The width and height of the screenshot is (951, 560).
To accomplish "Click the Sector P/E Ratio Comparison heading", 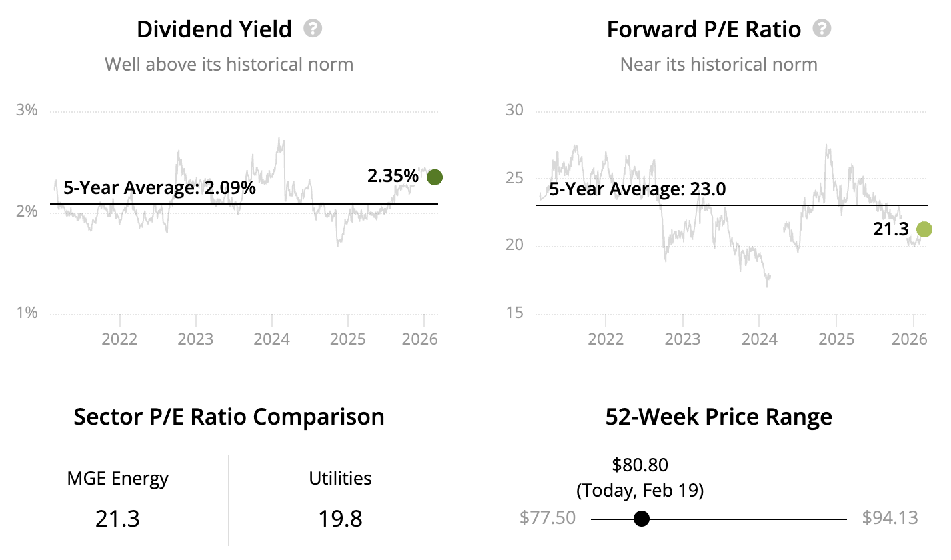I will coord(229,417).
